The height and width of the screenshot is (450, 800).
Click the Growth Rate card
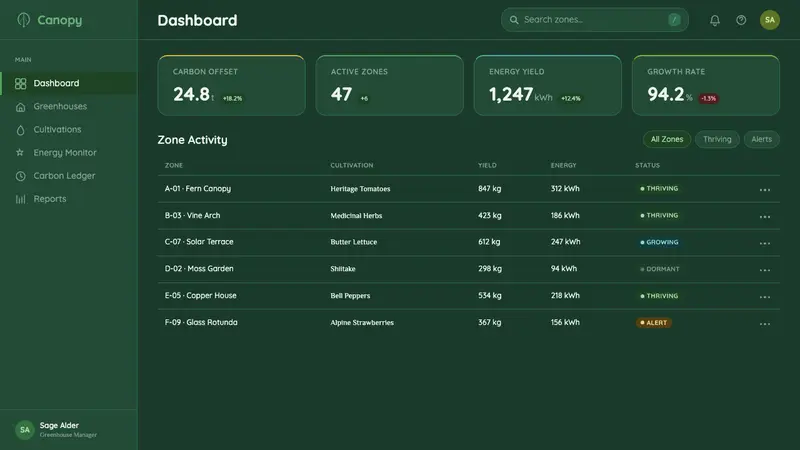pyautogui.click(x=706, y=85)
